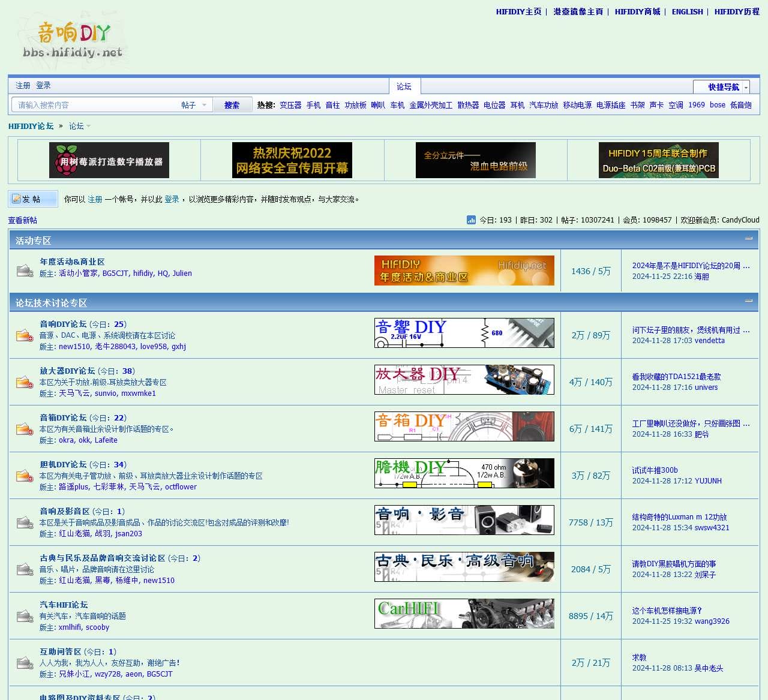768x700 pixels.
Task: Click the search content input field
Action: [x=96, y=105]
